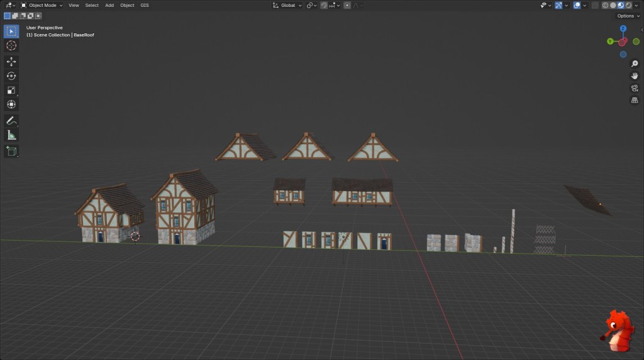Open the GIS menu
Screen dimensions: 644x360
(x=145, y=5)
